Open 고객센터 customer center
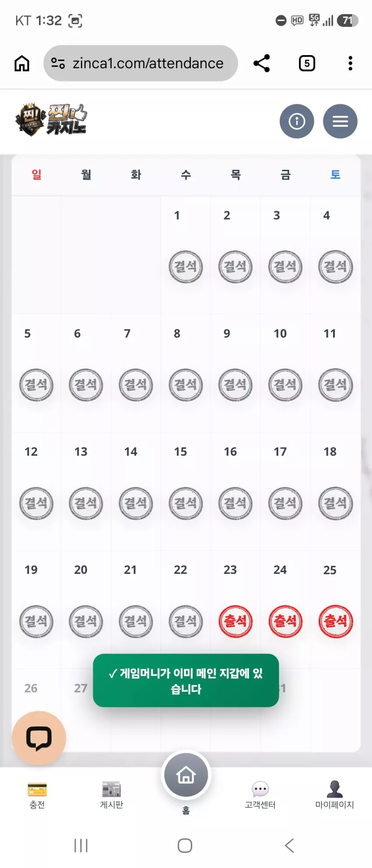This screenshot has height=868, width=372. (260, 795)
